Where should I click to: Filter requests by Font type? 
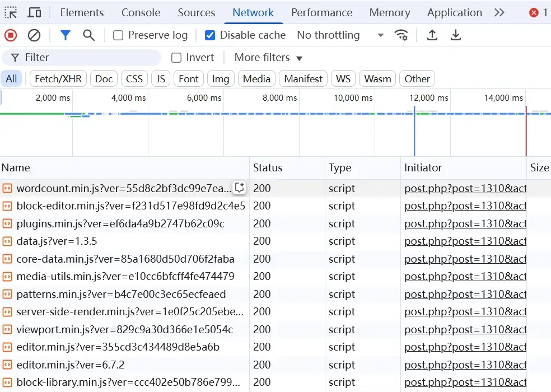click(189, 79)
